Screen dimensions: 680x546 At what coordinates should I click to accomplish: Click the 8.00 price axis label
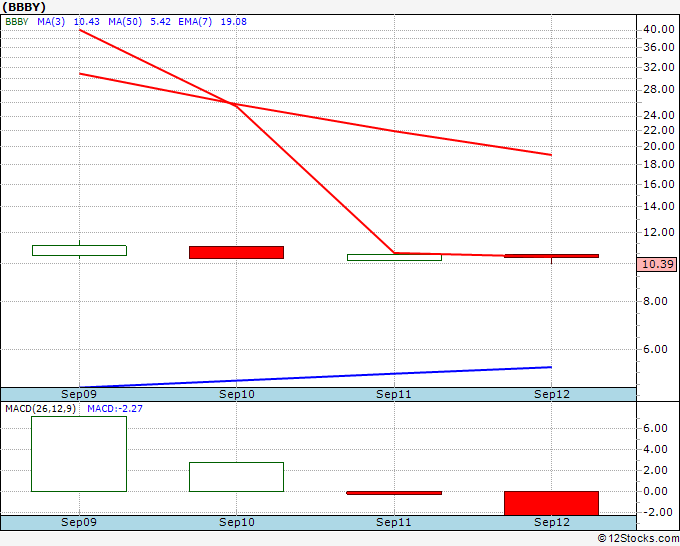(x=655, y=301)
